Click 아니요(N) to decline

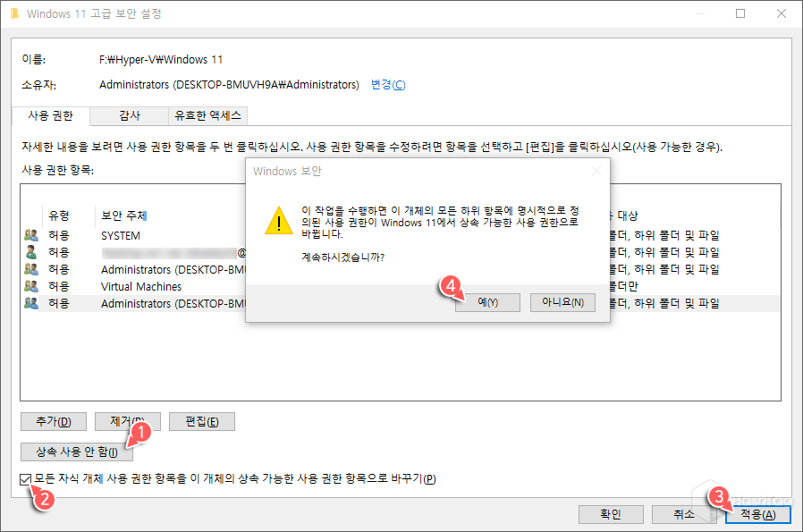562,302
